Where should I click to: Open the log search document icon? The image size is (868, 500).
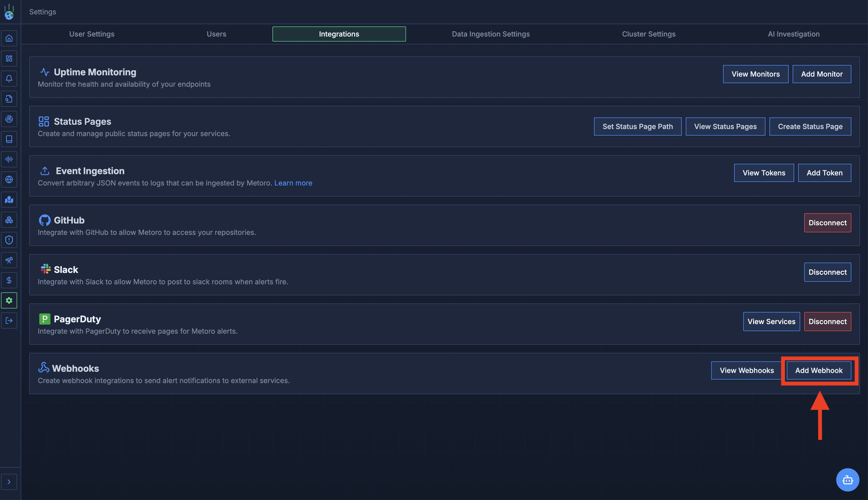(x=9, y=99)
